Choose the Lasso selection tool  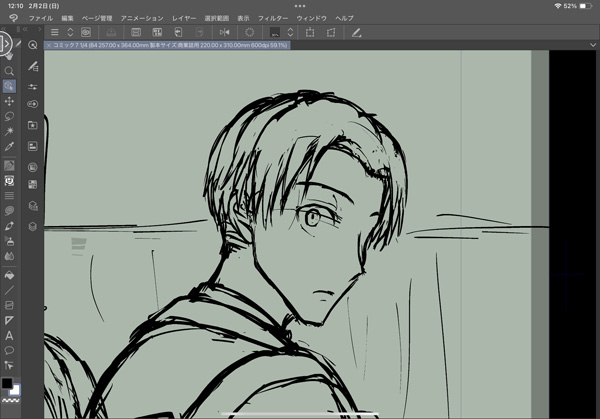[9, 116]
